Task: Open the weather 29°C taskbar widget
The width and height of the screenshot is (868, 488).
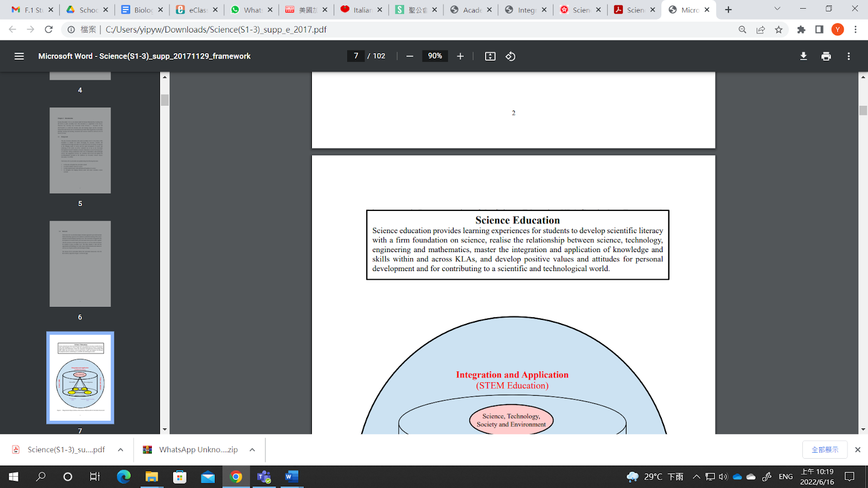Action: [655, 477]
